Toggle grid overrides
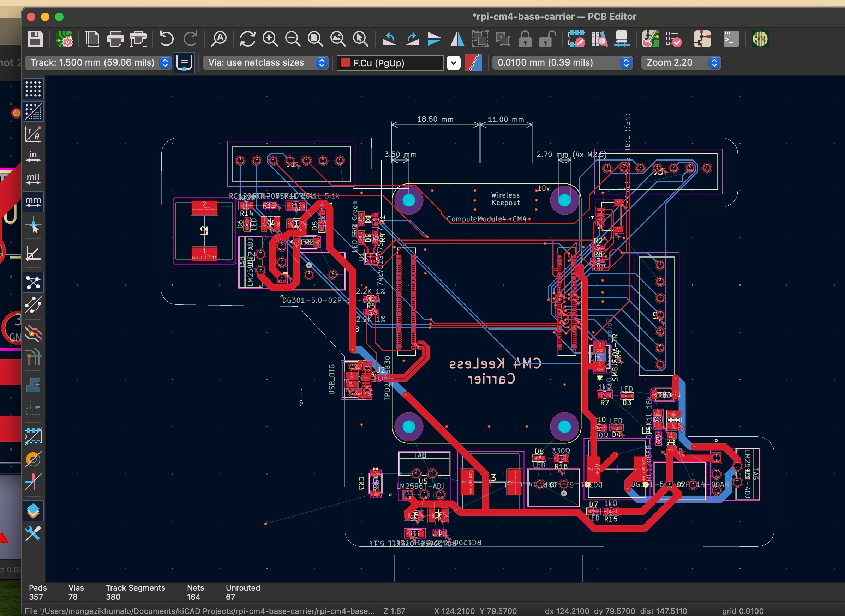 coord(33,111)
